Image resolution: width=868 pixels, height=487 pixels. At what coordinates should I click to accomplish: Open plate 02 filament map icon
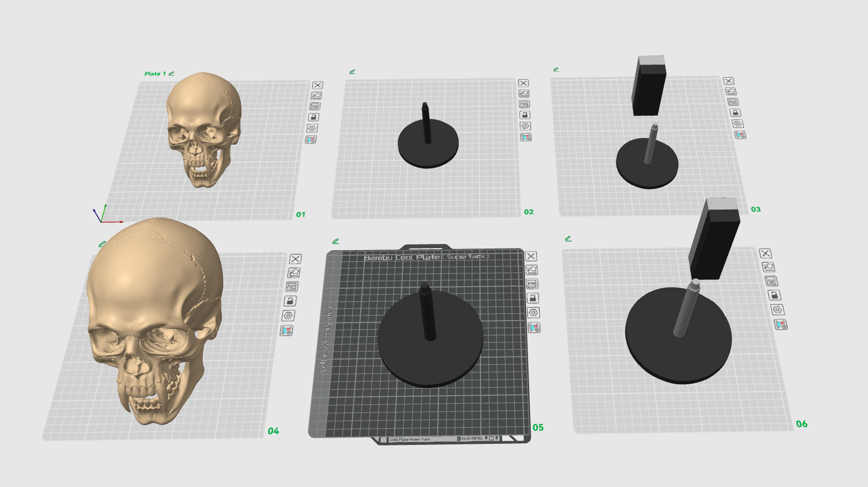click(526, 137)
